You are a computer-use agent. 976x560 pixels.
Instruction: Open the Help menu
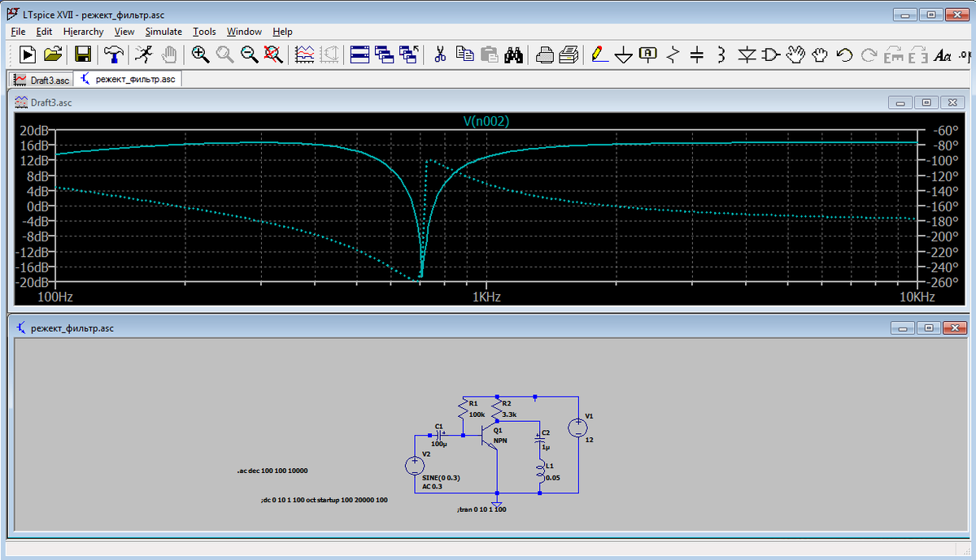click(x=282, y=32)
